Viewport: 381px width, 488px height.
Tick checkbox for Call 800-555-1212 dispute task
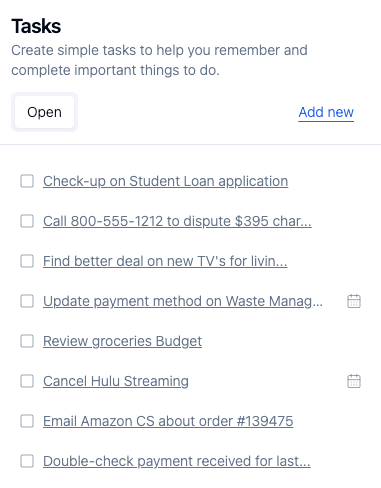[27, 221]
